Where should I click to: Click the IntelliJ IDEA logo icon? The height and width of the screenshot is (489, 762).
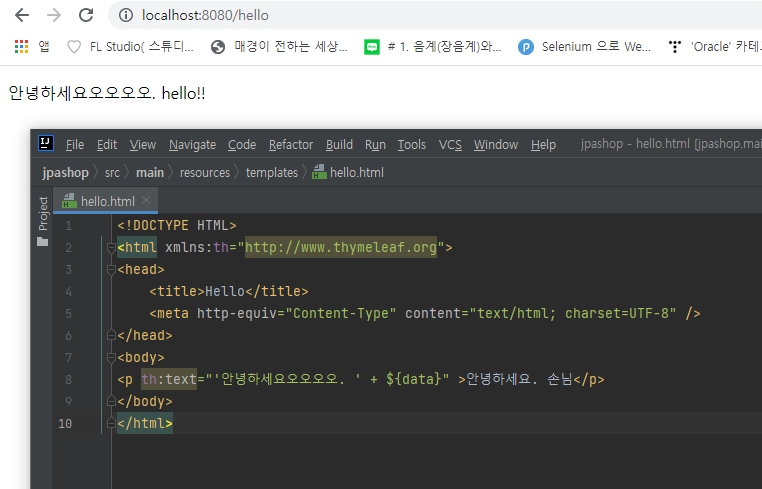tap(46, 143)
